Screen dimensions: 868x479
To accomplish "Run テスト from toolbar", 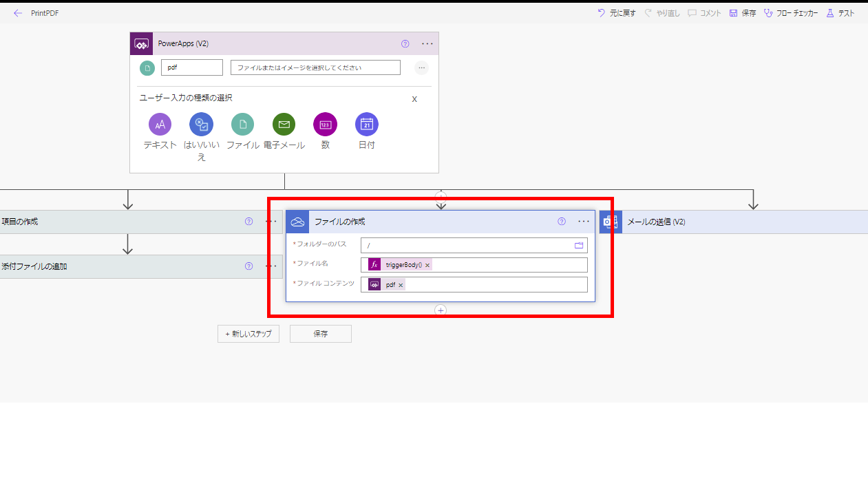I will pos(840,13).
